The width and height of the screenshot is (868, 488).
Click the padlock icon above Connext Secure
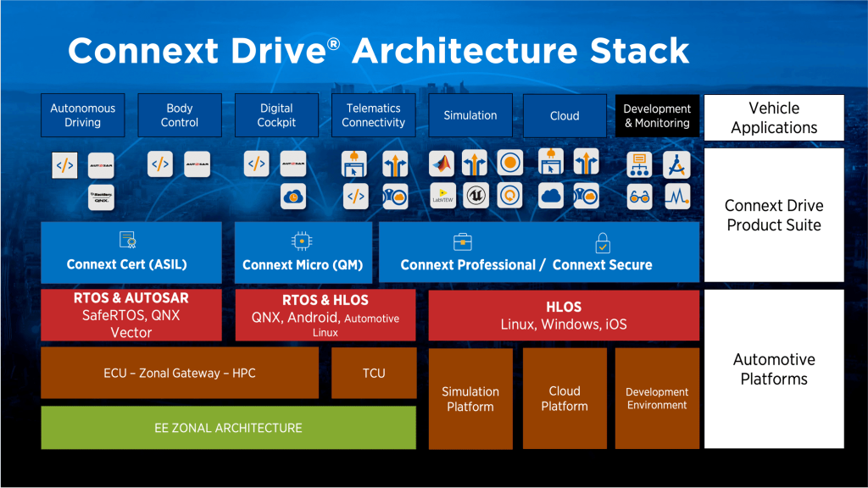click(x=603, y=243)
